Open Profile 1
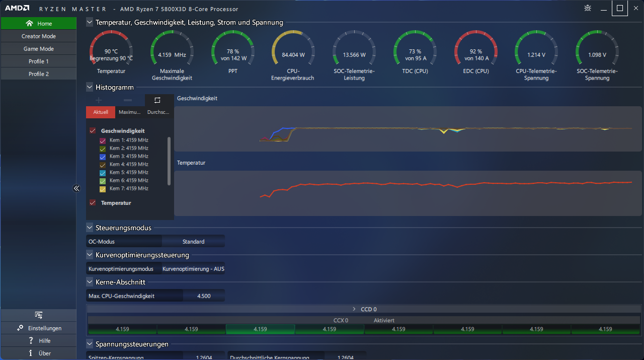Screen dimensions: 644x360 coord(39,61)
